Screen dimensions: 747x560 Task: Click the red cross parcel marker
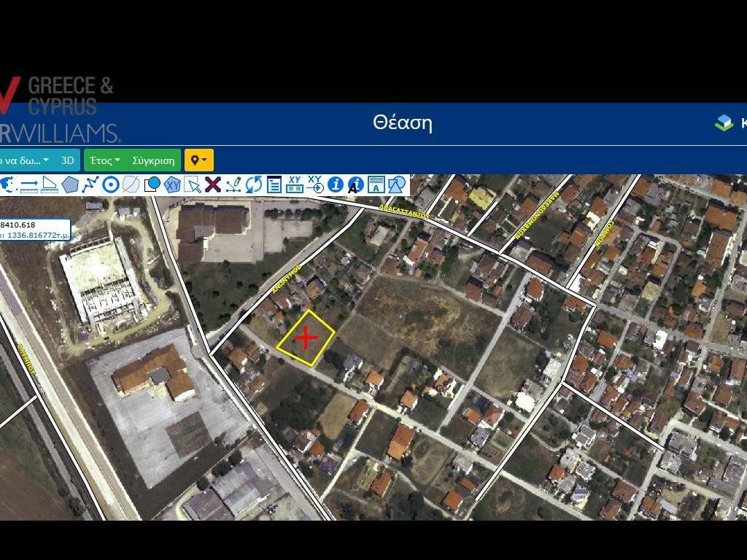[305, 338]
